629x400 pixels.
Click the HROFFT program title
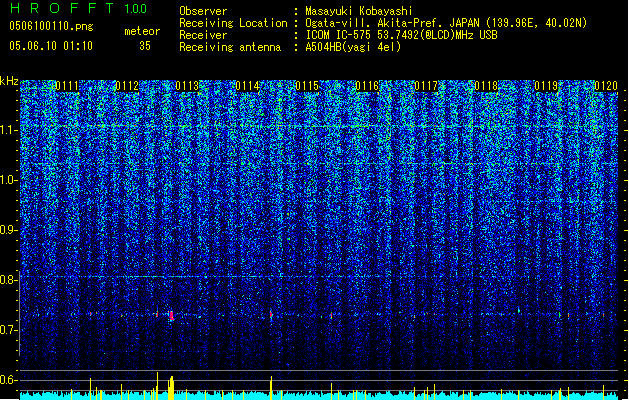pos(63,8)
